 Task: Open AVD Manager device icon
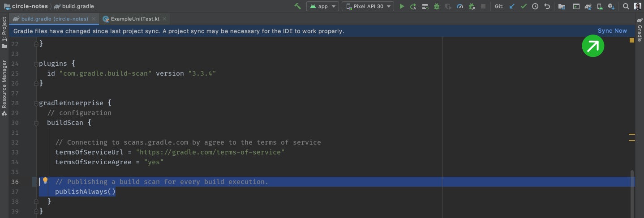(600, 6)
